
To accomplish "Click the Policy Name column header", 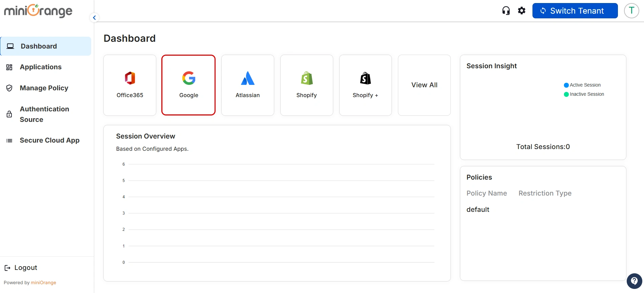I will 487,194.
